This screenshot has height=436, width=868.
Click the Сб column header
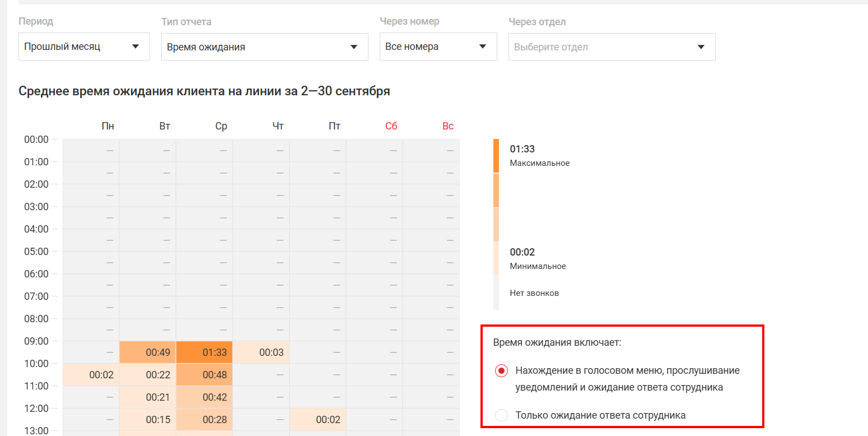391,126
